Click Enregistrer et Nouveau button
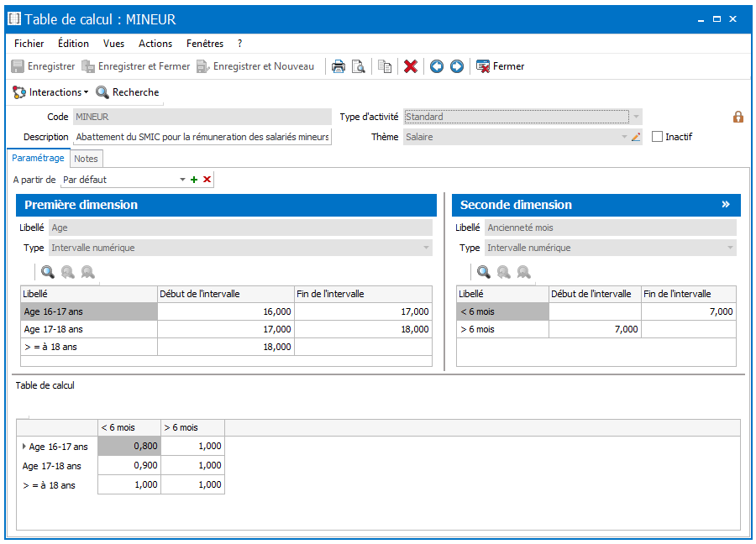The image size is (756, 544). [x=255, y=66]
